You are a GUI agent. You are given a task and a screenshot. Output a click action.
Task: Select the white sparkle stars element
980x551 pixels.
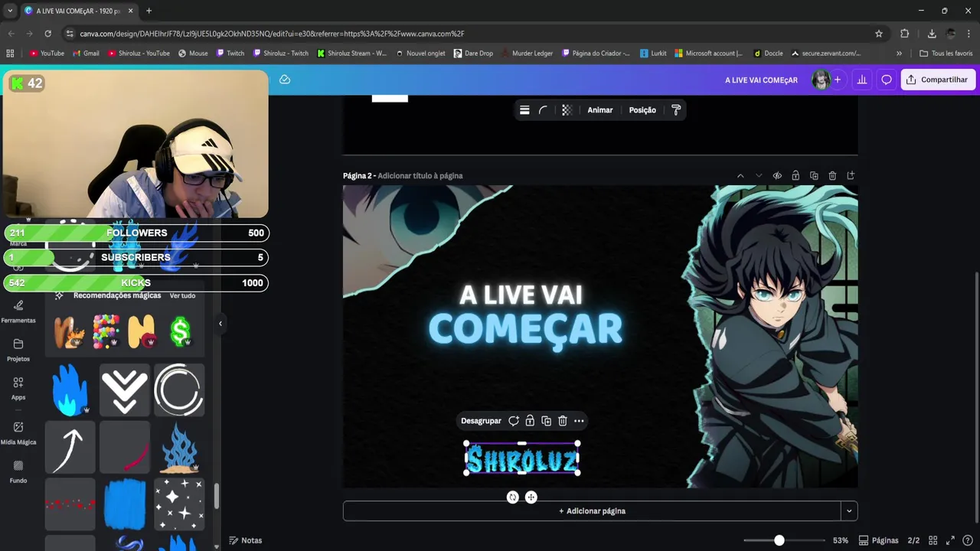tap(179, 505)
